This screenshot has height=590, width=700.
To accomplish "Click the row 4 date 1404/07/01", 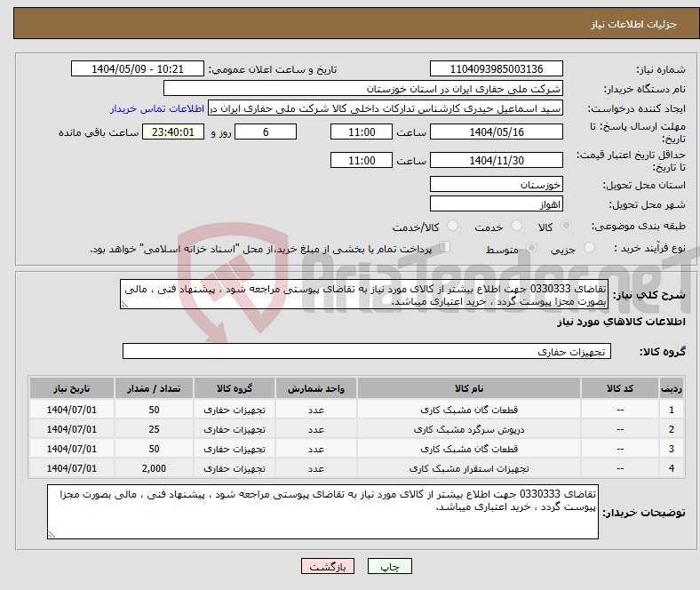I will pos(71,468).
